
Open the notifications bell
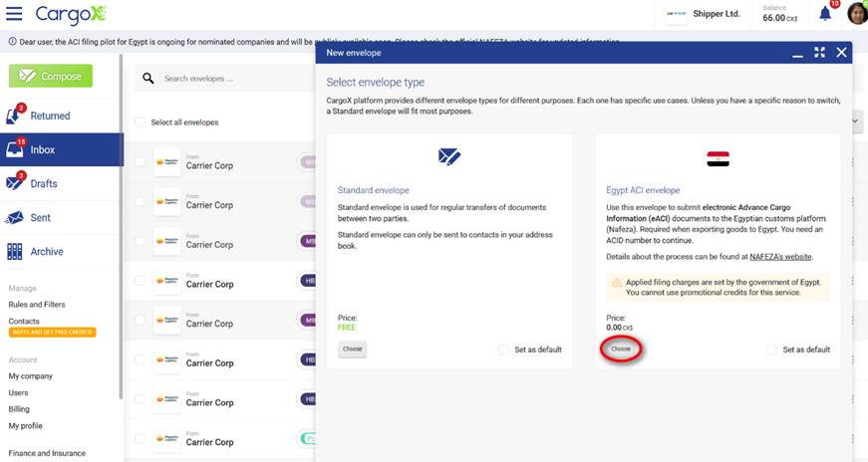pyautogui.click(x=825, y=13)
